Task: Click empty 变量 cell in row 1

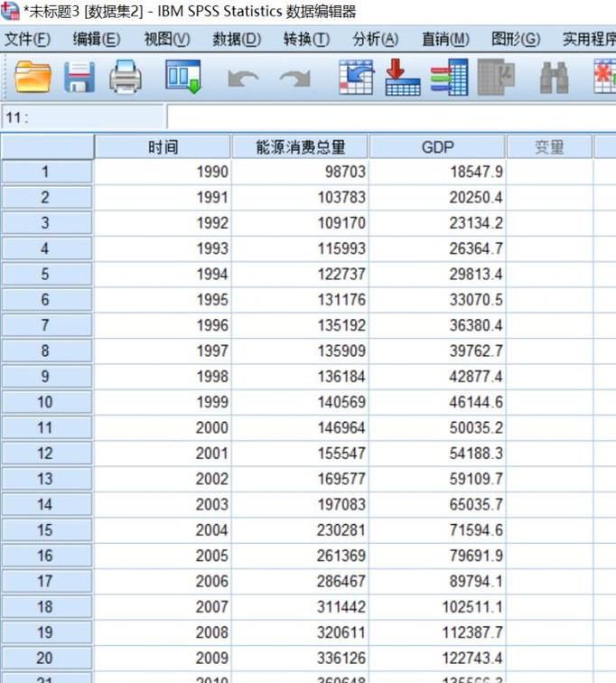Action: (549, 172)
